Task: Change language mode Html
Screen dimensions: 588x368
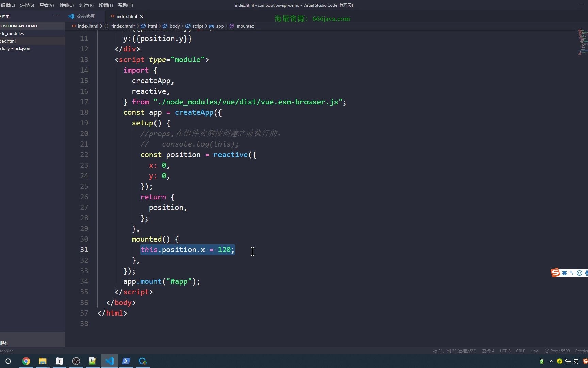Action: click(x=535, y=351)
